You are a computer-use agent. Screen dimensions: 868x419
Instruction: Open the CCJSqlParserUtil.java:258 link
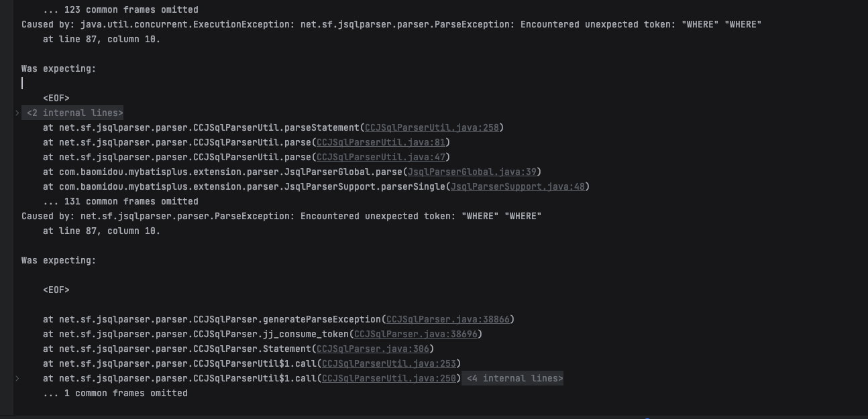pyautogui.click(x=431, y=128)
